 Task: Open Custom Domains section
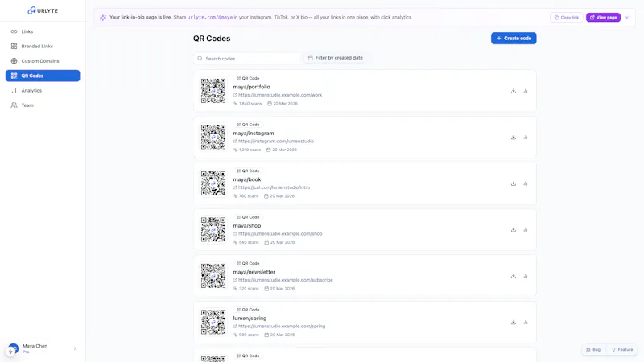[x=43, y=61]
